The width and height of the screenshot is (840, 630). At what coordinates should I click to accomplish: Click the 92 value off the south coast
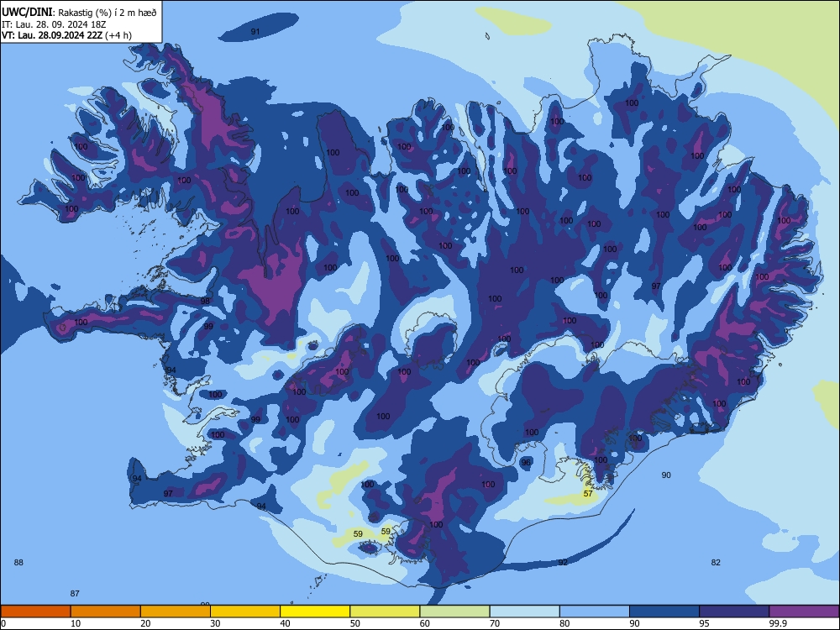[563, 563]
